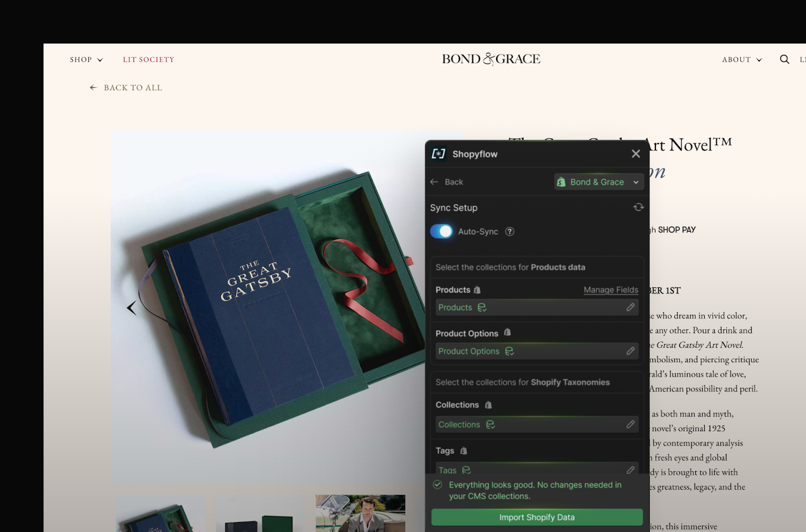806x532 pixels.
Task: Open the LIT SOCIETY menu item
Action: 149,59
